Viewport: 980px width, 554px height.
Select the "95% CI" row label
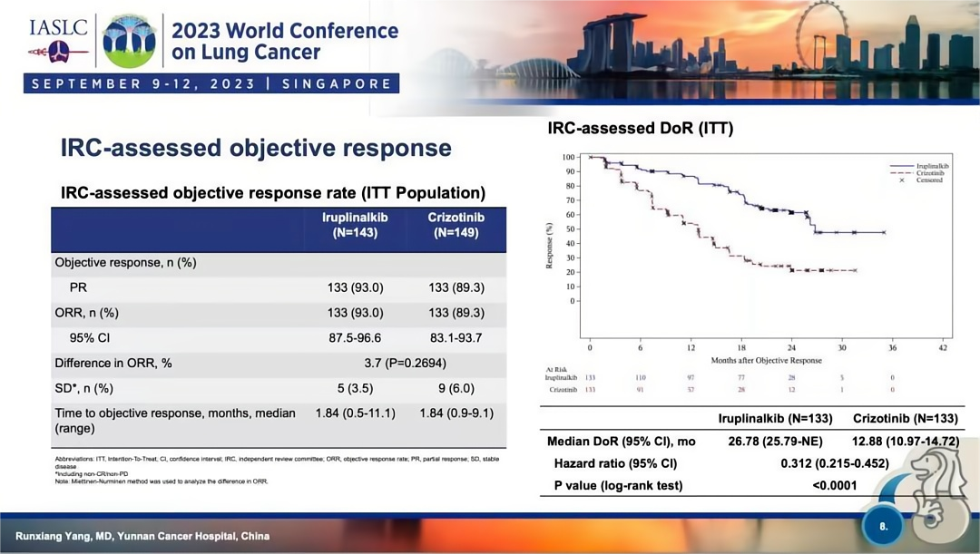(89, 338)
